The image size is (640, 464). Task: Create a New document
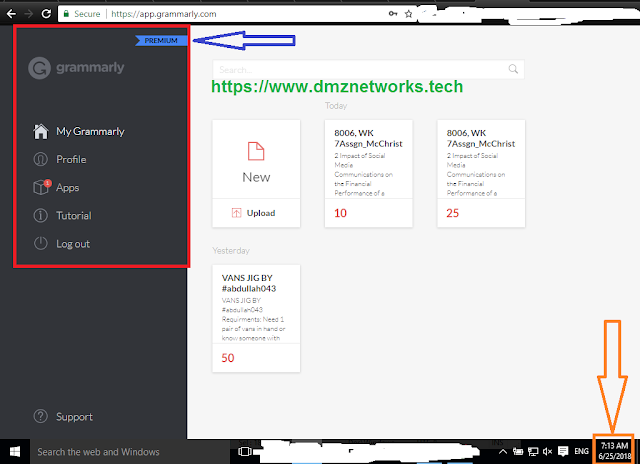click(256, 159)
